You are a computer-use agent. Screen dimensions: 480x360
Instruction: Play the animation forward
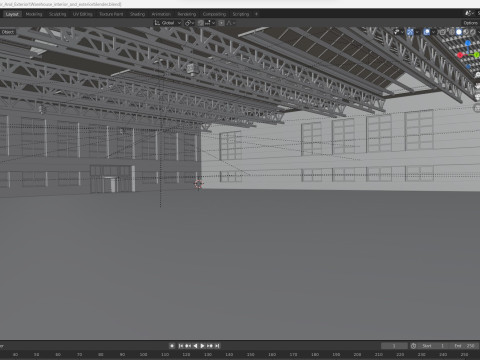[202, 346]
